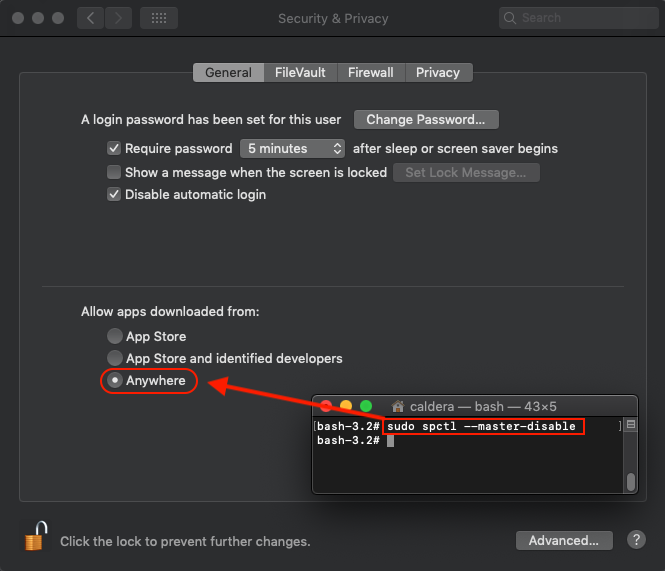Click the Terminal home folder icon
665x571 pixels.
tap(398, 406)
